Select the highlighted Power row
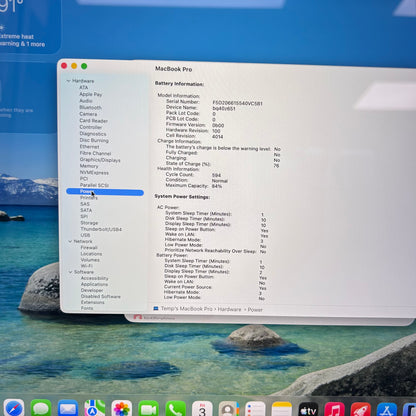416x416 pixels. coord(105,192)
